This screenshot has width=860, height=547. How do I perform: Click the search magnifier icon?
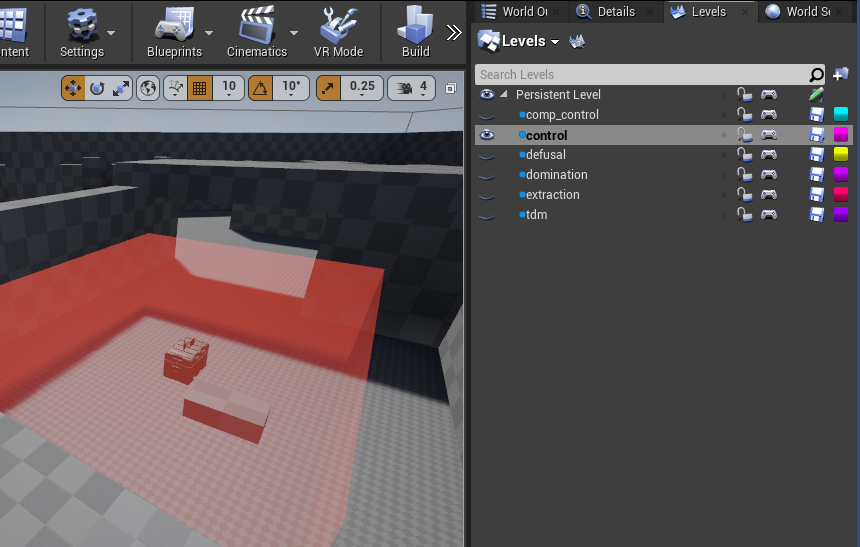[816, 74]
